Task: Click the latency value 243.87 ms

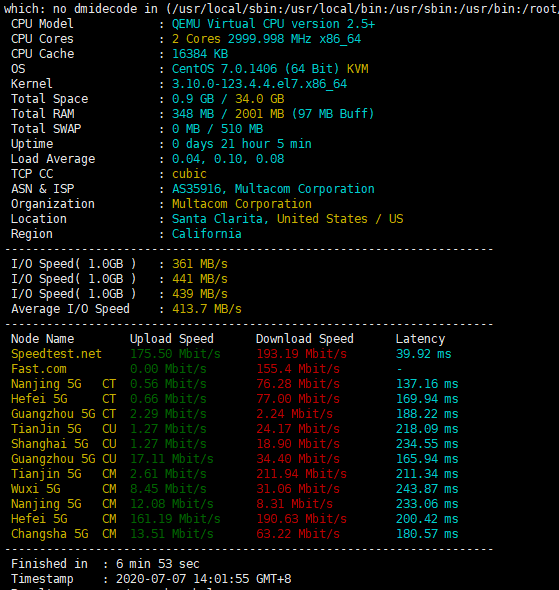Action: pos(427,489)
